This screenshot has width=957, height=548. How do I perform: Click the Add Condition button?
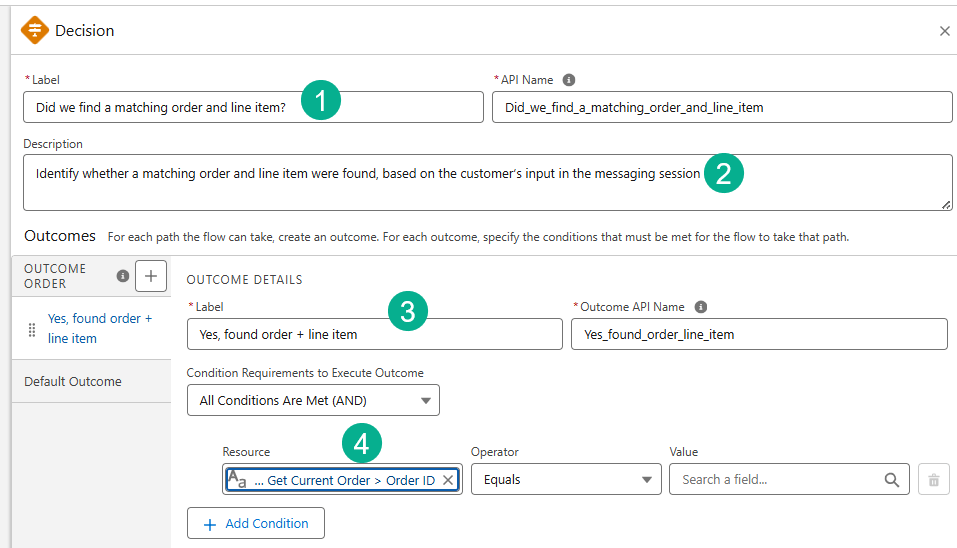[256, 523]
